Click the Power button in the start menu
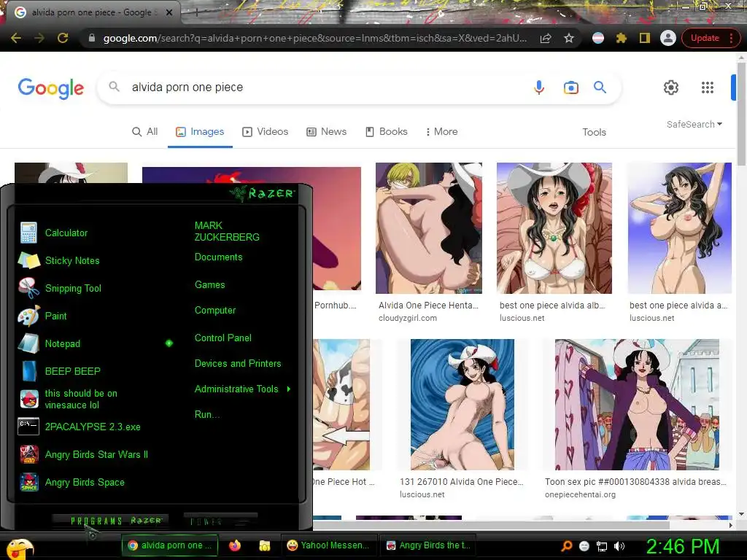Image resolution: width=747 pixels, height=560 pixels. click(220, 521)
